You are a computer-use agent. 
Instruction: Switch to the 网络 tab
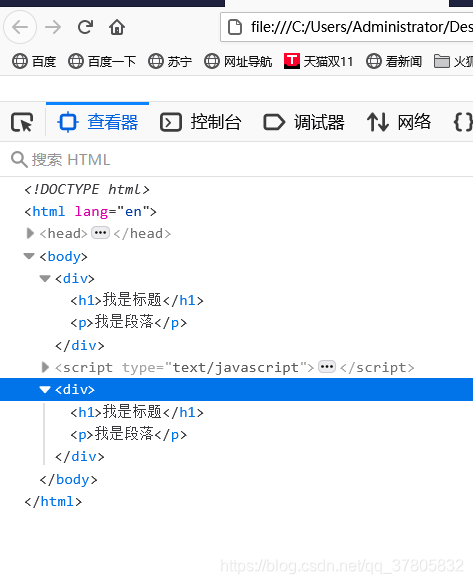coord(399,122)
